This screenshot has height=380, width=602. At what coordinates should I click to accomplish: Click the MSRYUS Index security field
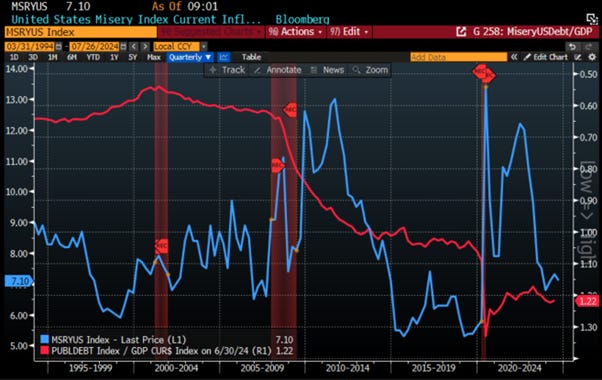coord(81,32)
